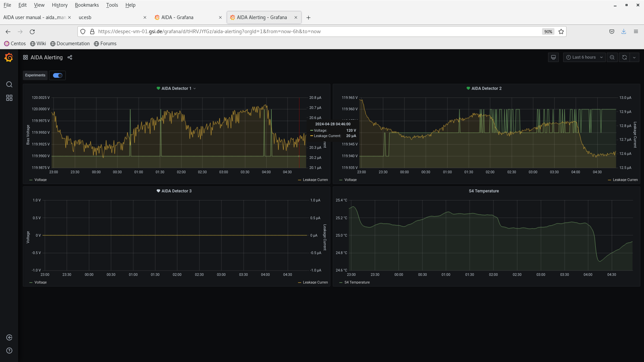Open the Tools menu
Viewport: 644px width, 362px height.
(112, 5)
